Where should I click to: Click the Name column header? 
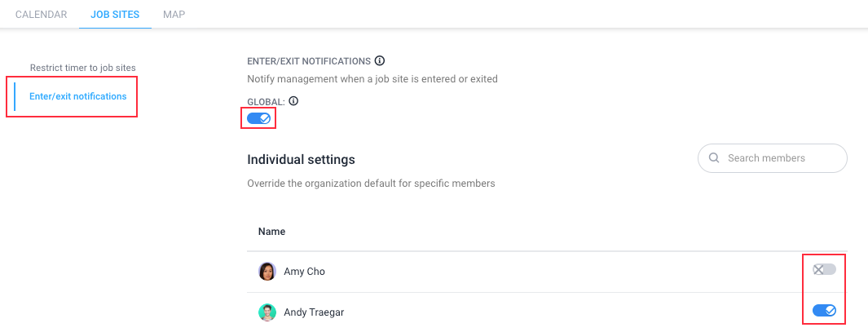pos(271,231)
